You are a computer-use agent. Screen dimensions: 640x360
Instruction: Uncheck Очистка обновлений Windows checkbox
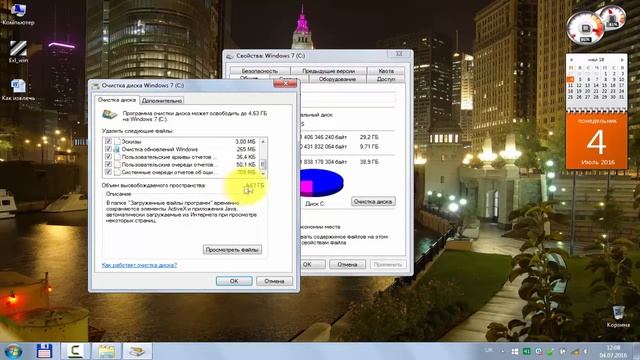click(x=108, y=149)
